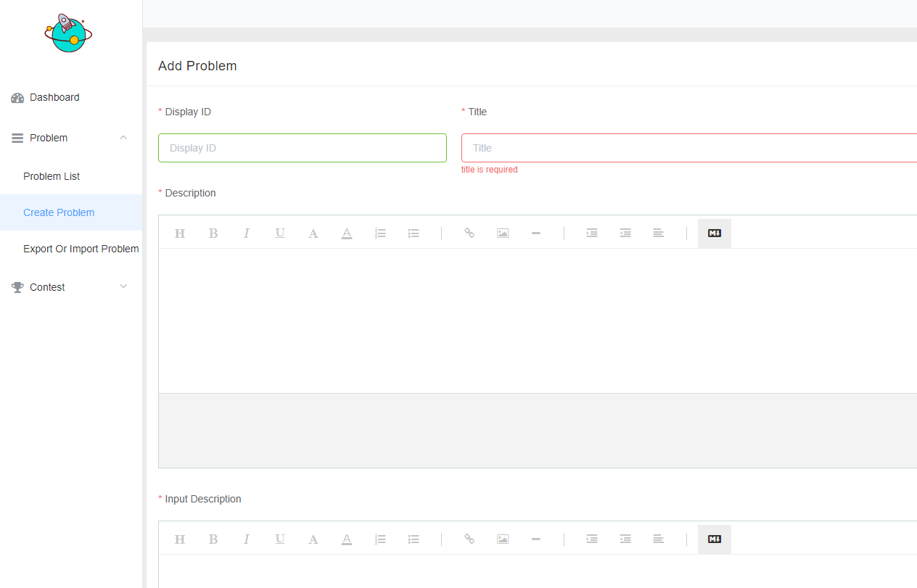Insert ordered list in Input Description editor
This screenshot has height=588, width=917.
pyautogui.click(x=380, y=539)
